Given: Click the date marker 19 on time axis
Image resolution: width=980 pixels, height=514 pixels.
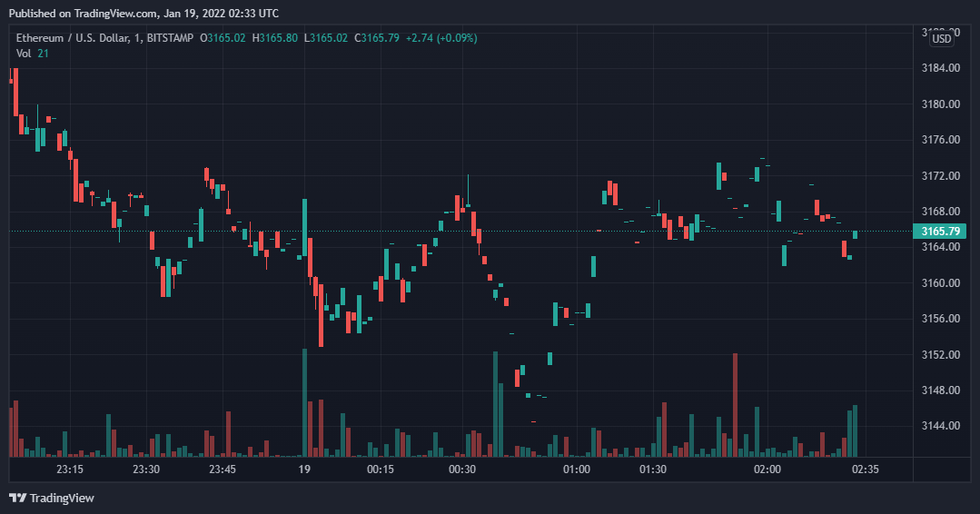Looking at the screenshot, I should pyautogui.click(x=304, y=470).
